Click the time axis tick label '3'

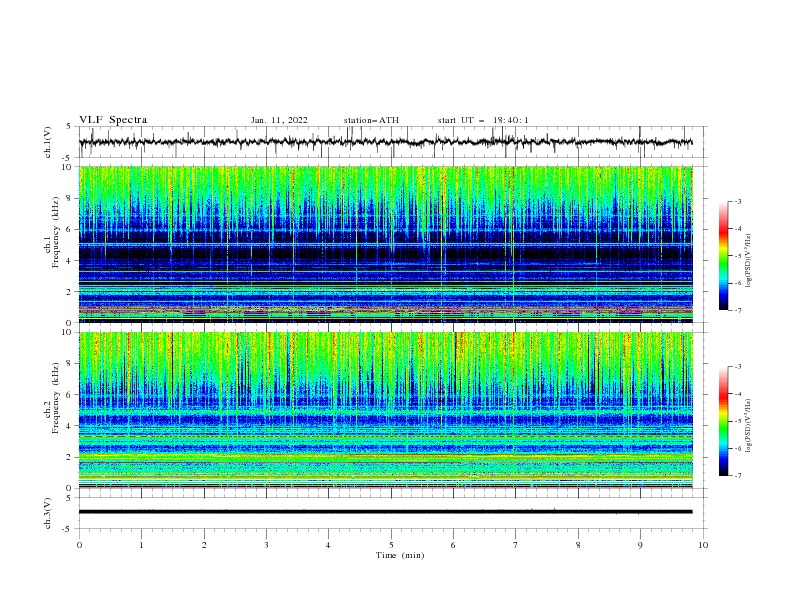click(266, 545)
